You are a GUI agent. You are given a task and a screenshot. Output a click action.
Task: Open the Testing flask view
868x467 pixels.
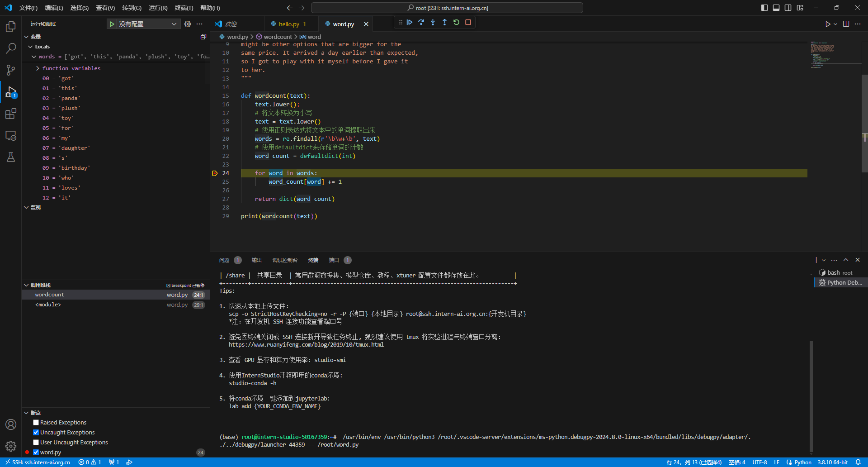click(x=11, y=157)
